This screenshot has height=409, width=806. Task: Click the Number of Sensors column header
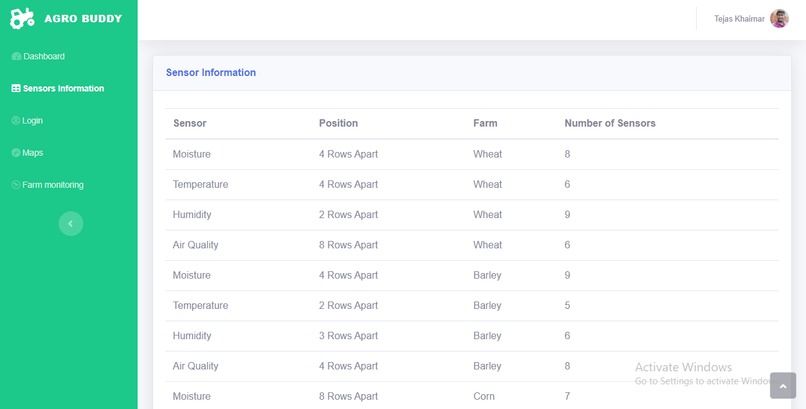tap(610, 123)
